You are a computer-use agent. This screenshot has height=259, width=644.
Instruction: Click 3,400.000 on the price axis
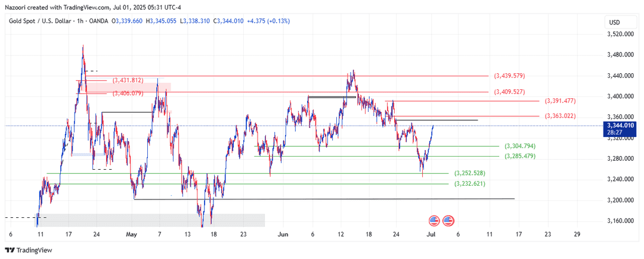click(620, 96)
